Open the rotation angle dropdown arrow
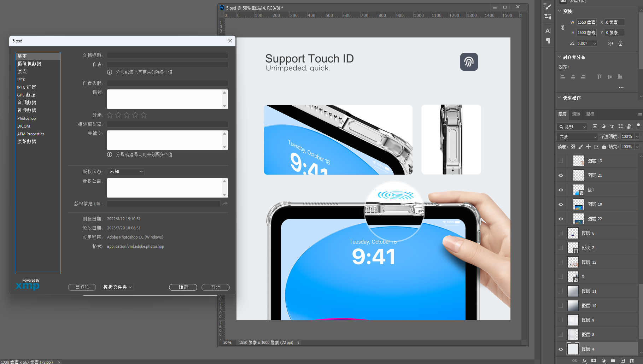Screen dimensions: 643x364 pyautogui.click(x=595, y=43)
